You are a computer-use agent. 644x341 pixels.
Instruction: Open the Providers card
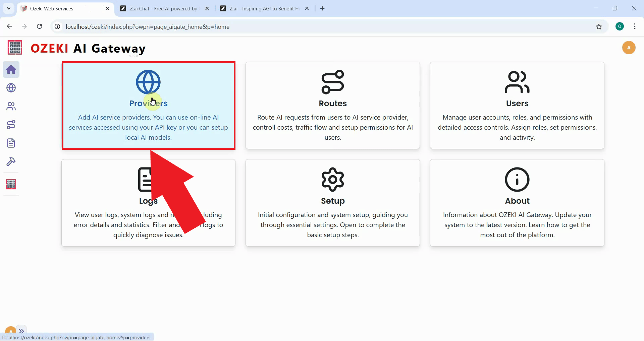click(x=148, y=105)
